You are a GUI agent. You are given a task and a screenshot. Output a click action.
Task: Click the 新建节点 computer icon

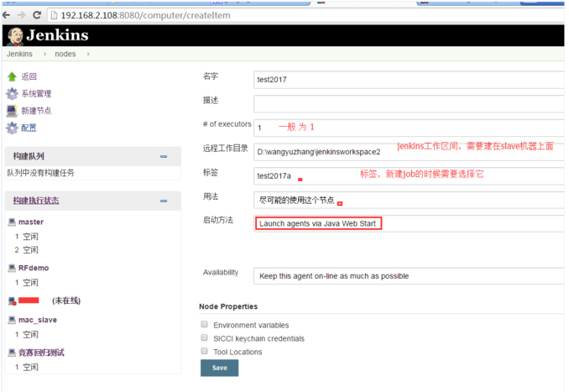click(12, 111)
